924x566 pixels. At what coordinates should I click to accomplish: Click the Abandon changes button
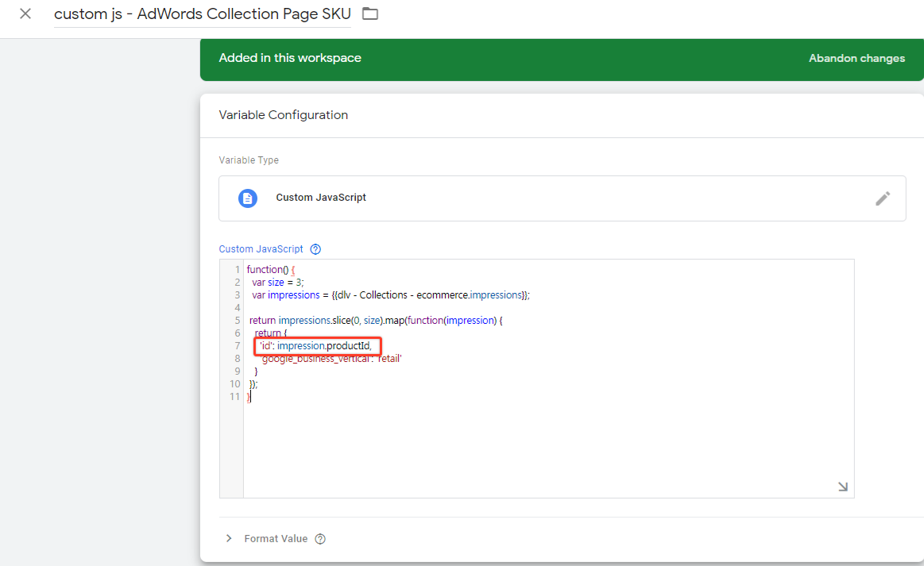(x=856, y=58)
